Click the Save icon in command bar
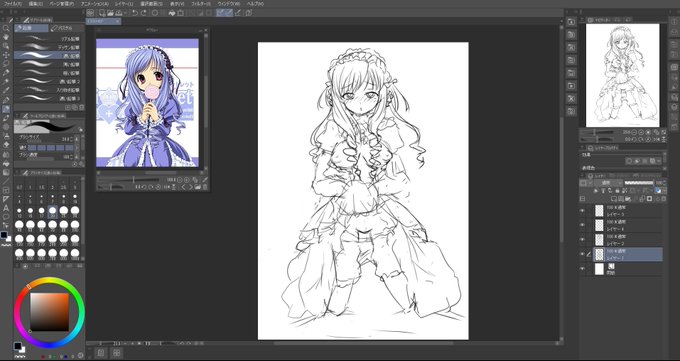 pyautogui.click(x=118, y=13)
